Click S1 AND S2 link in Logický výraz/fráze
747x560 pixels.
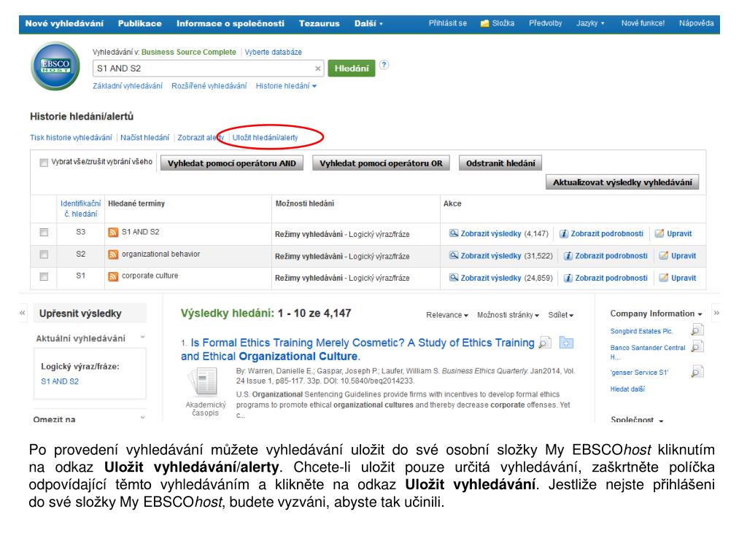coord(60,381)
